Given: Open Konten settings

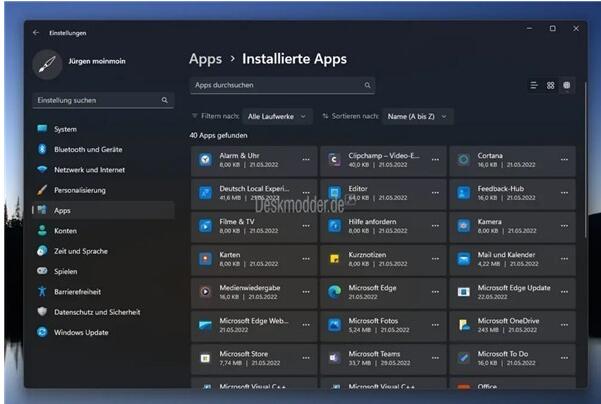Looking at the screenshot, I should point(103,231).
